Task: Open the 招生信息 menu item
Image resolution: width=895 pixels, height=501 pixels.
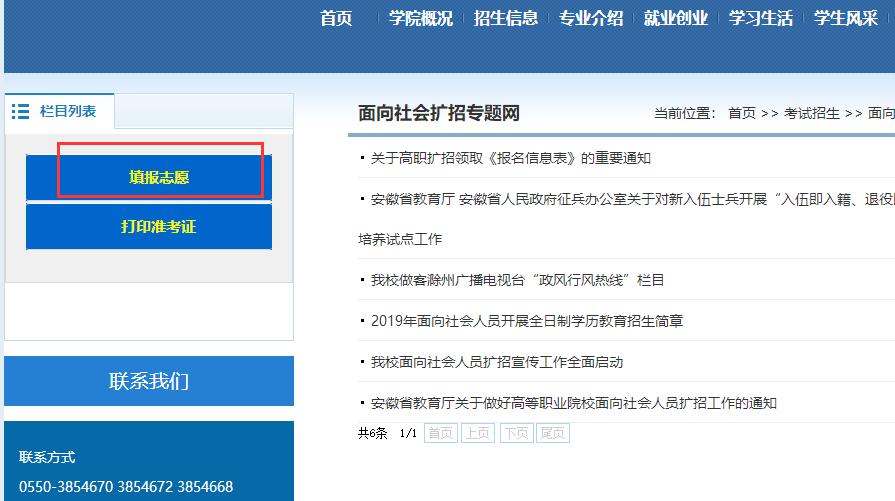Action: click(506, 18)
